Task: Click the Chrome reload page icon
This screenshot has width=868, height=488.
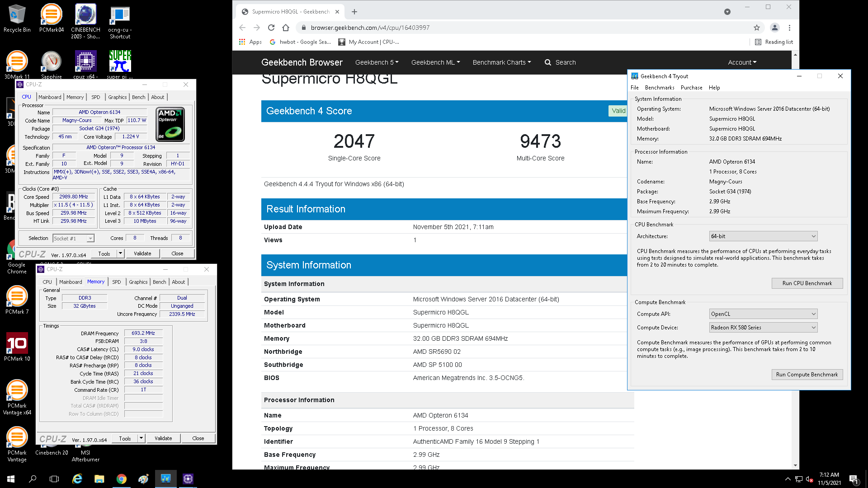Action: tap(271, 28)
